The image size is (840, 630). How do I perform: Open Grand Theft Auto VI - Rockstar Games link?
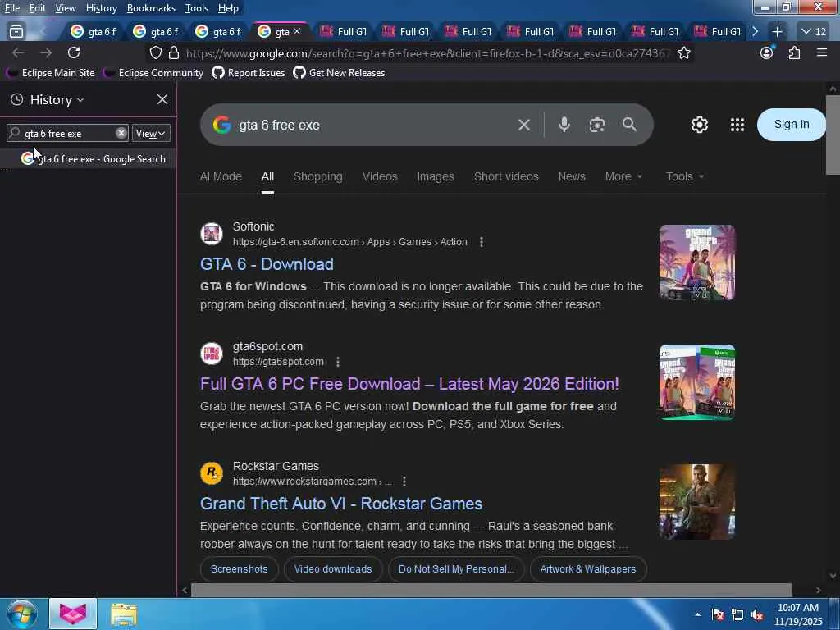coord(341,504)
